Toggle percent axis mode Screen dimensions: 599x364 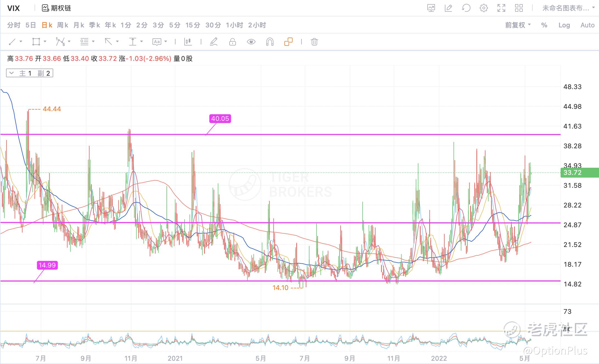[544, 25]
